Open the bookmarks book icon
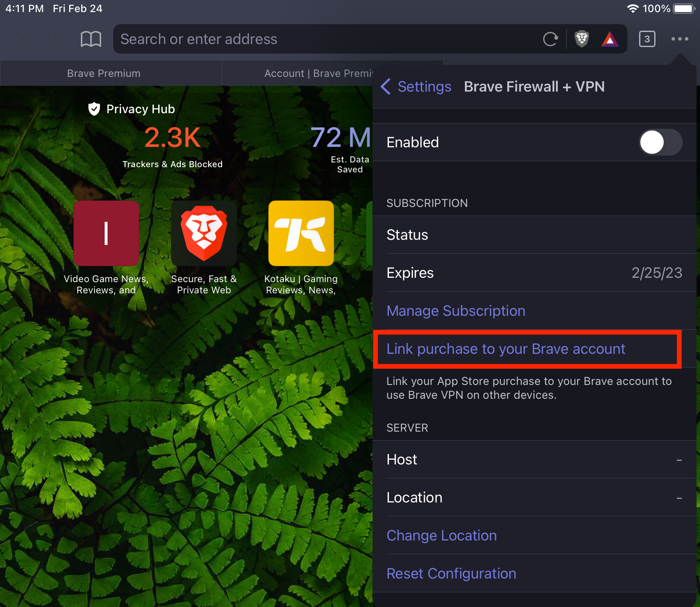 point(91,39)
